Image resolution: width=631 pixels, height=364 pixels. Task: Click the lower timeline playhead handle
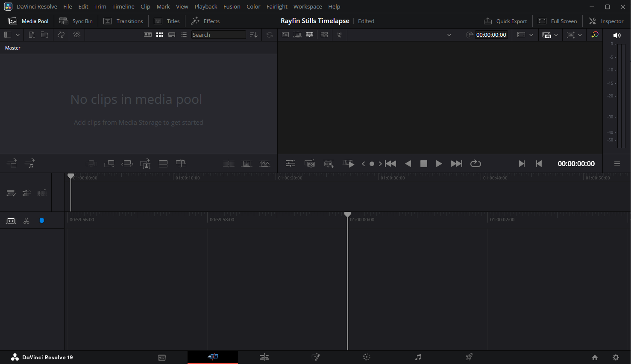[347, 214]
